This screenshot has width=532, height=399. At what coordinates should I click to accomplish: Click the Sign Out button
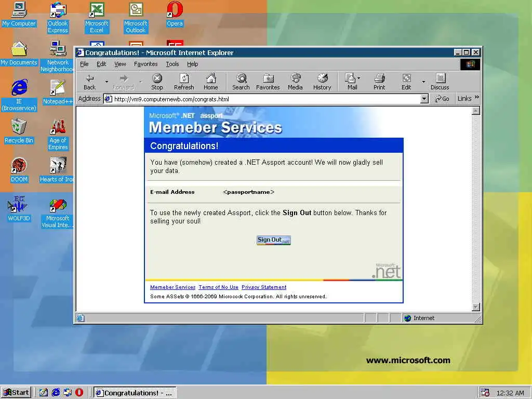pyautogui.click(x=273, y=240)
